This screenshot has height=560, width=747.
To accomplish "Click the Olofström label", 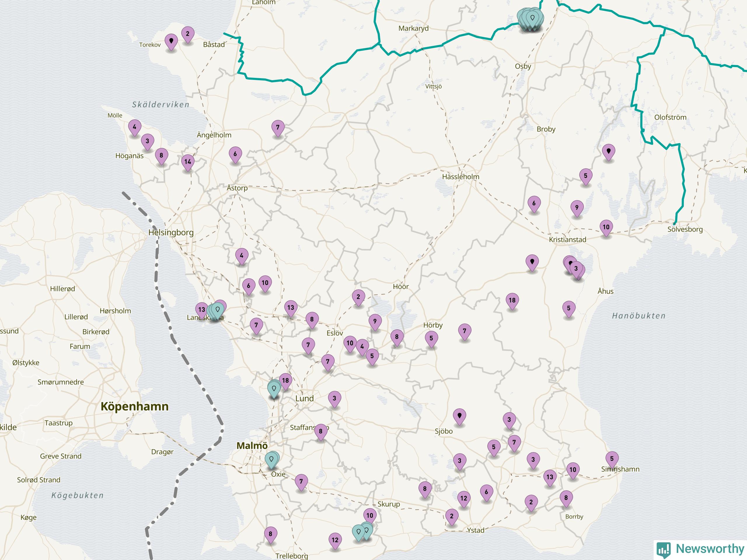I will click(670, 118).
